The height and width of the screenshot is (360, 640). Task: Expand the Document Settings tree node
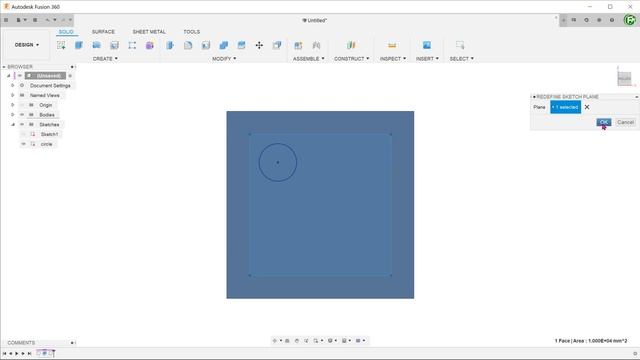[x=13, y=86]
